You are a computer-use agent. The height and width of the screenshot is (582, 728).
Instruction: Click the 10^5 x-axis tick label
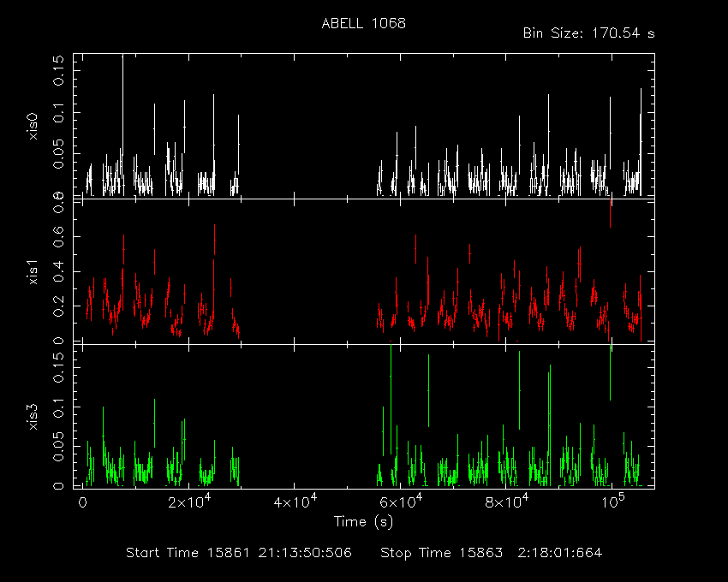[x=612, y=502]
